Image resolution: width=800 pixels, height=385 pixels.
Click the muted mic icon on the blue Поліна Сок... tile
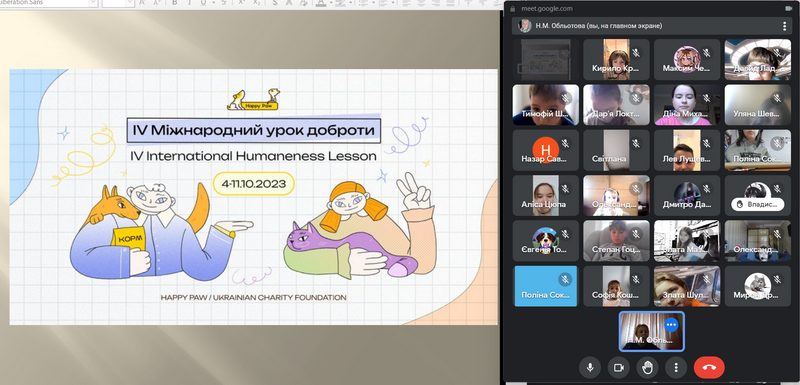pyautogui.click(x=565, y=279)
